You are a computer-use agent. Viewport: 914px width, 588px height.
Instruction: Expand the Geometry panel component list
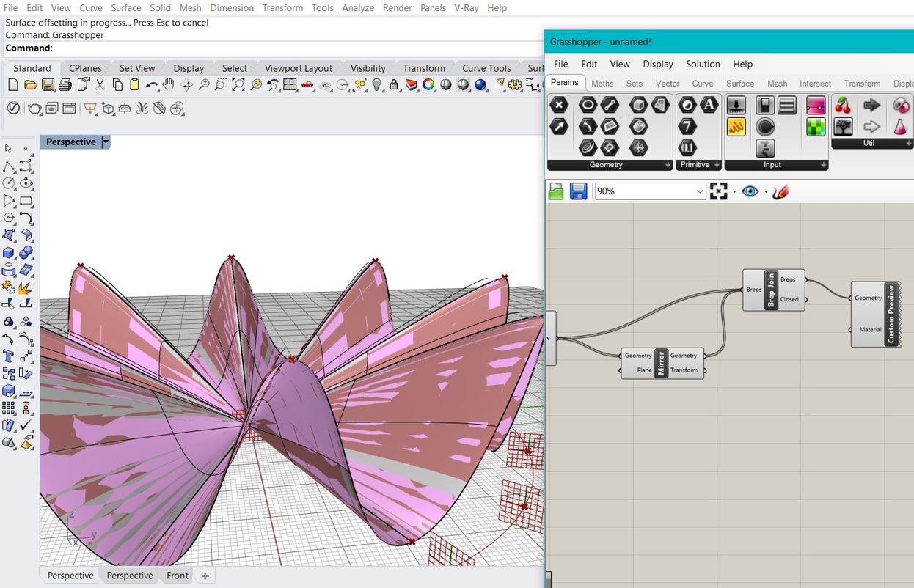pos(668,165)
